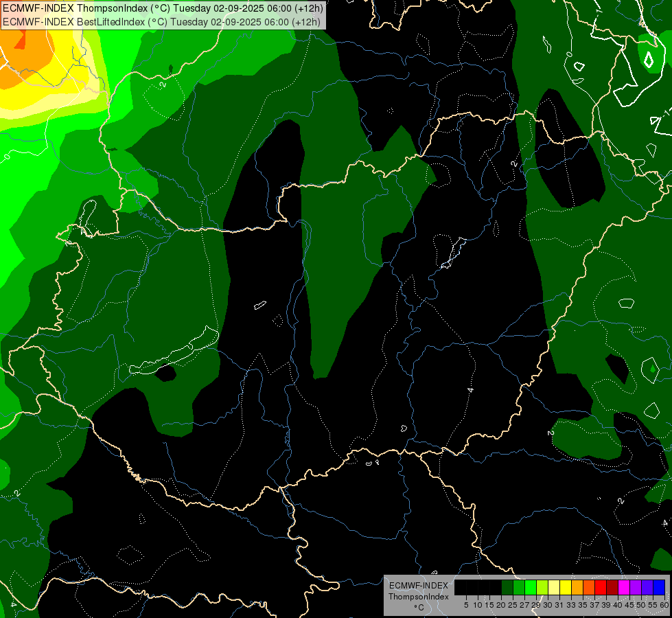Click the legend tick value 60
672x618 pixels.
pyautogui.click(x=664, y=605)
